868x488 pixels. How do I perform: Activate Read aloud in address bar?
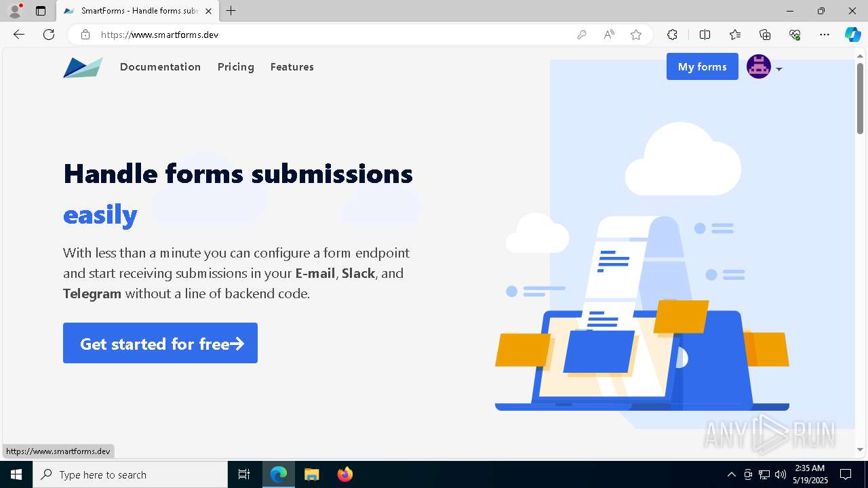[609, 35]
